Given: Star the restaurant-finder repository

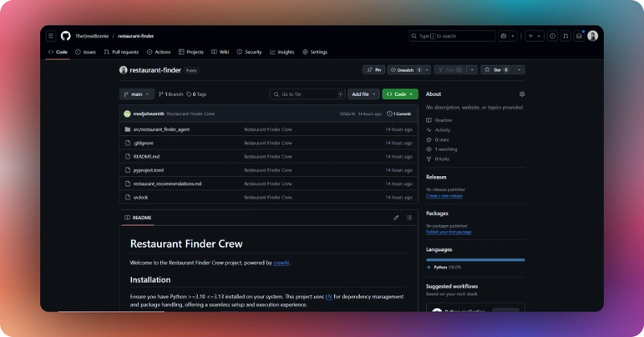Looking at the screenshot, I should 497,70.
